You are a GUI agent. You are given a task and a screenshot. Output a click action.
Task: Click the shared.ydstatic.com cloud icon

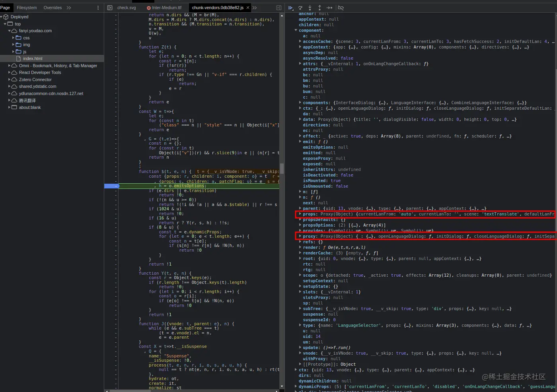[14, 86]
